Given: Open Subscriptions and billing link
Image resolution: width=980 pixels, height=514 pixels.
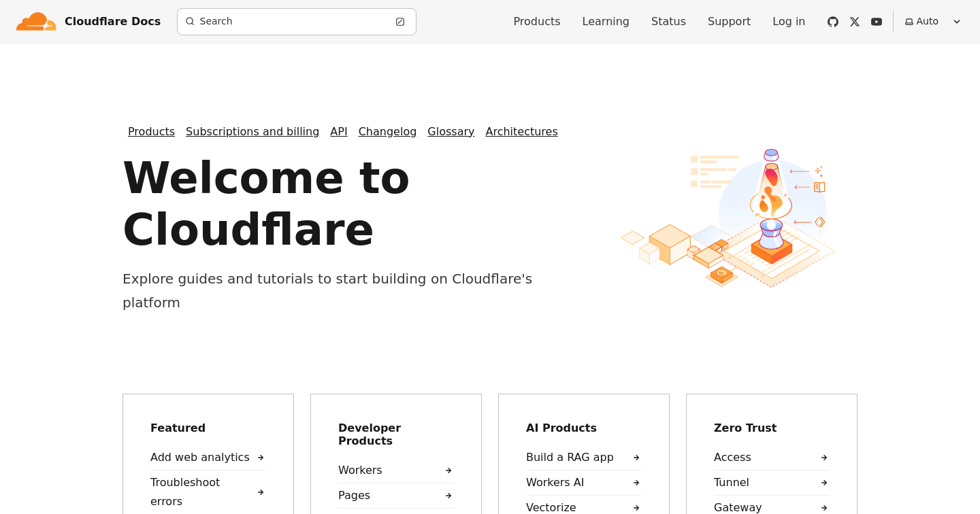Looking at the screenshot, I should click(252, 132).
